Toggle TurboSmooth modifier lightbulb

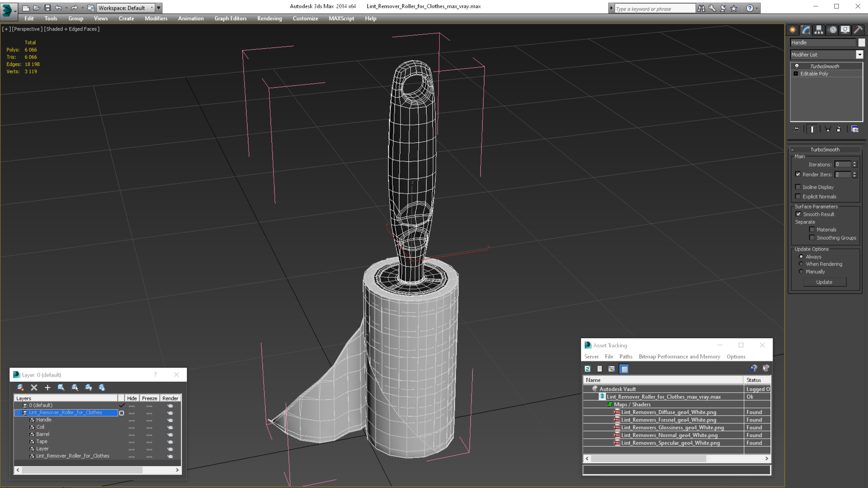coord(797,66)
